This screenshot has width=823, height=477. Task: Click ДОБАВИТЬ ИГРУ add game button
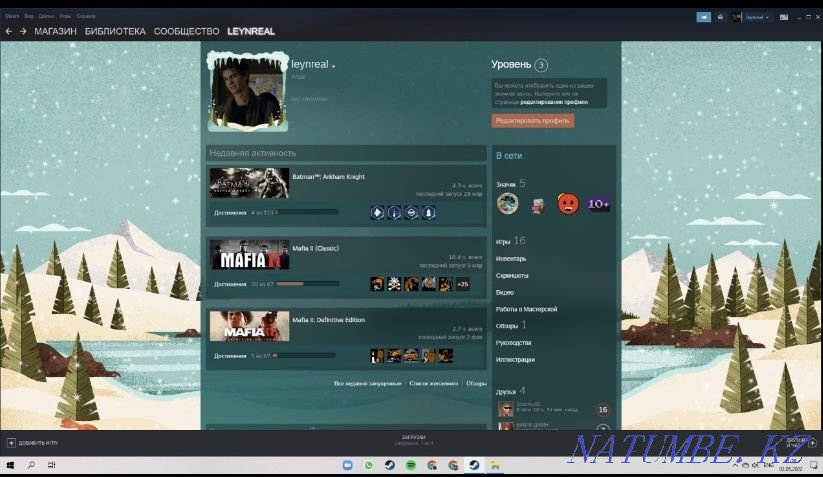33,443
